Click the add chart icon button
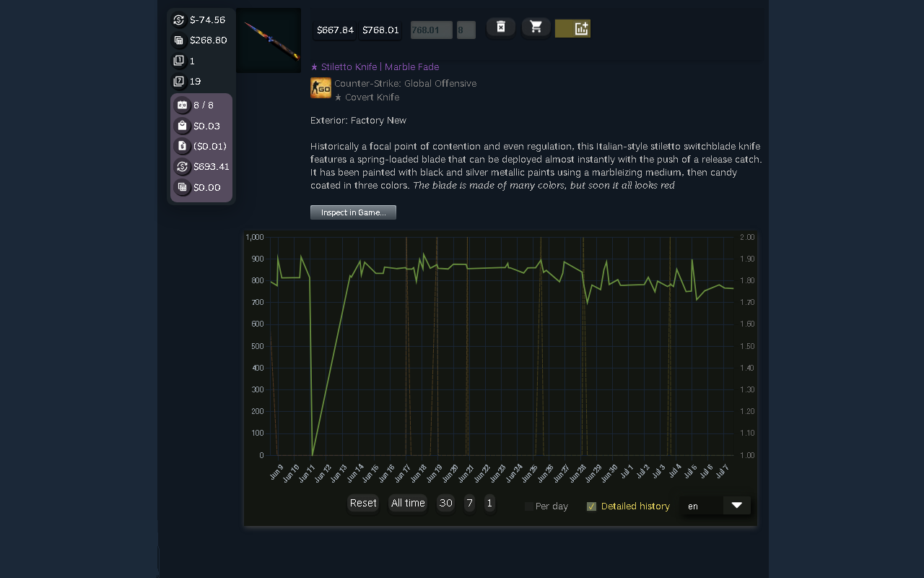The width and height of the screenshot is (924, 578). [572, 29]
